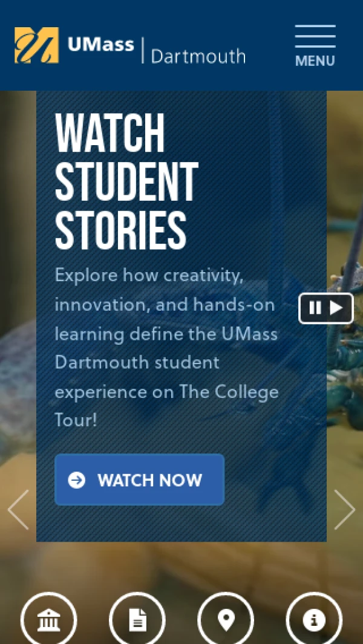Go to the previous slide arrow
The height and width of the screenshot is (644, 363).
point(18,509)
